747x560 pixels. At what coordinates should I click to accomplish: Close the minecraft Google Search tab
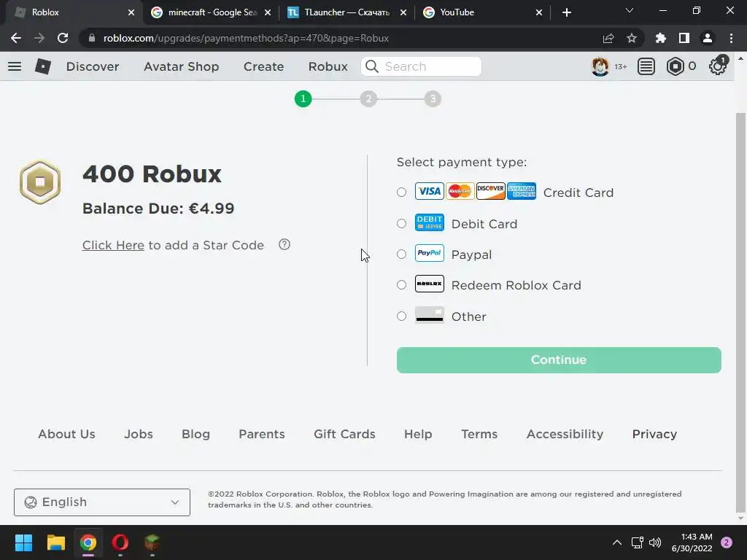click(x=268, y=12)
